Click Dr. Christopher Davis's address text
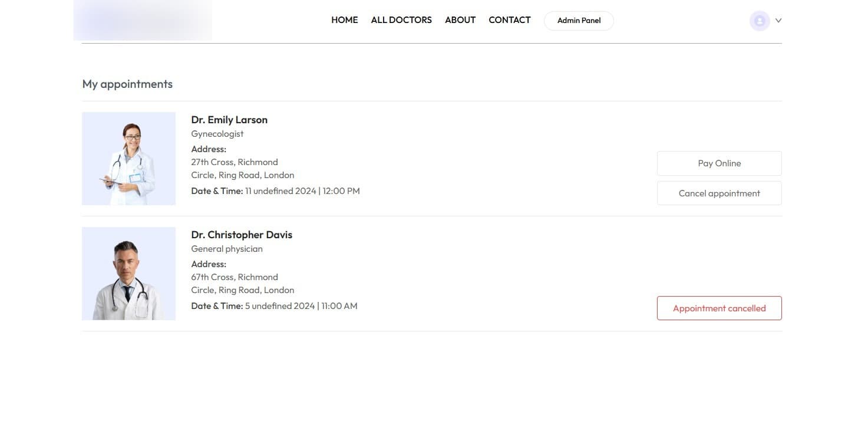Image resolution: width=868 pixels, height=434 pixels. [242, 283]
